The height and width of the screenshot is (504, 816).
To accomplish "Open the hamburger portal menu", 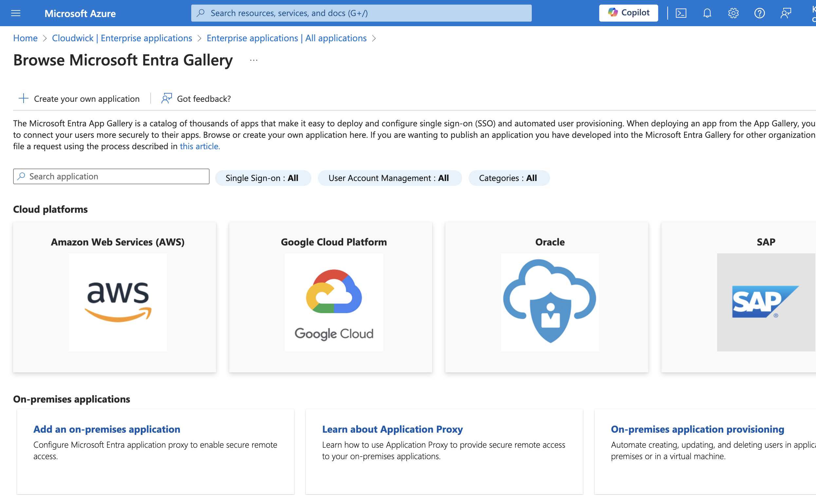I will [x=16, y=13].
